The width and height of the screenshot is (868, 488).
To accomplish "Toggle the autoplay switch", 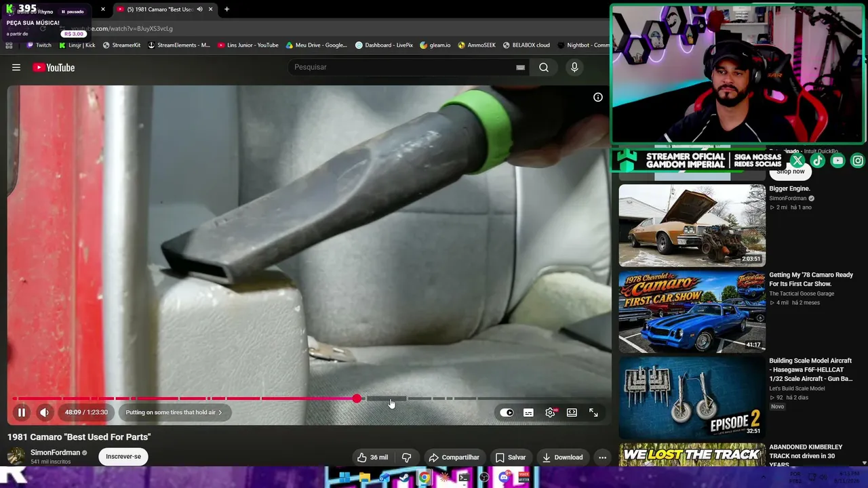I will [x=507, y=412].
